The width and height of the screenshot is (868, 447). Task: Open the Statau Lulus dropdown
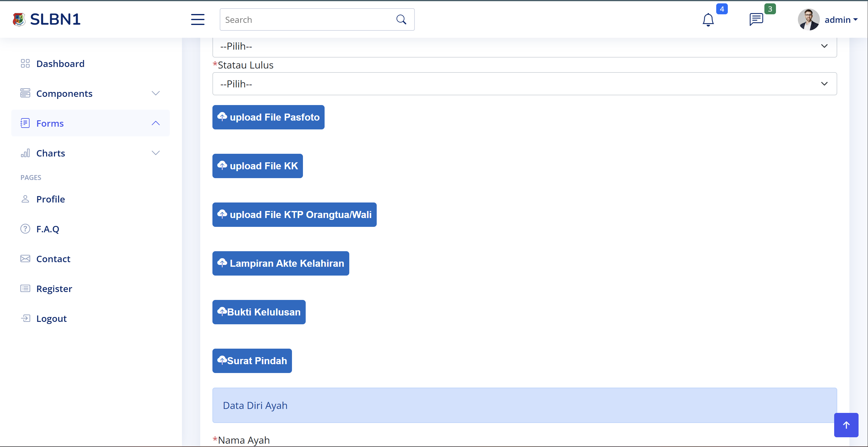pyautogui.click(x=524, y=84)
